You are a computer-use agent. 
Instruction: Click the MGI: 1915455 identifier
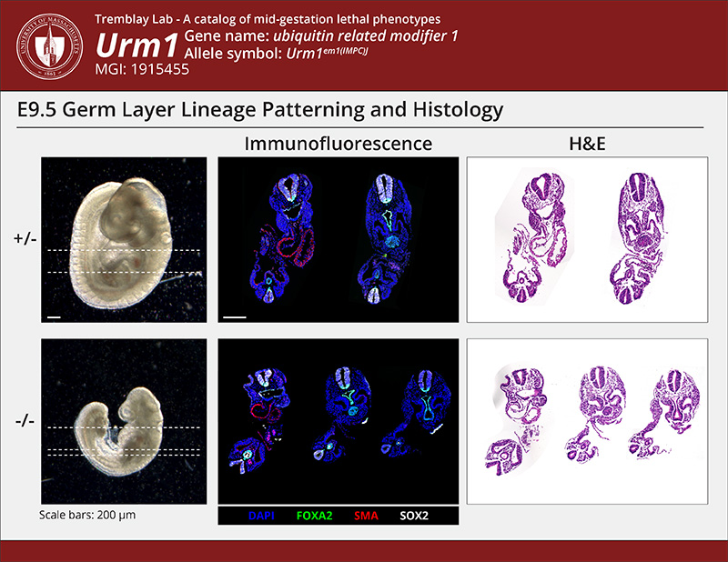(x=137, y=69)
